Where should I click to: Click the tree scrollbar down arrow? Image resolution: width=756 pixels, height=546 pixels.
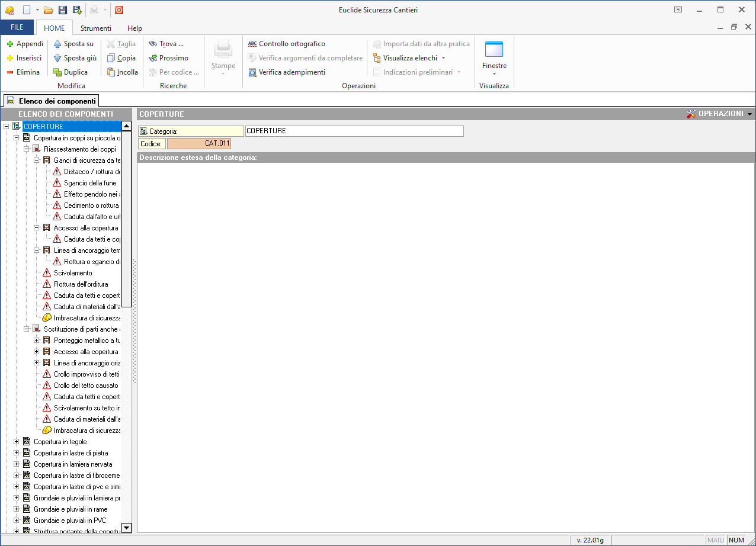[x=126, y=528]
